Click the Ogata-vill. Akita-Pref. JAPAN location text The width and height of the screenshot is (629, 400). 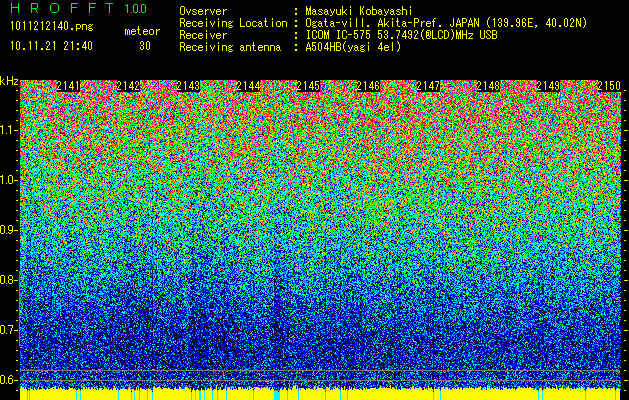coord(446,23)
